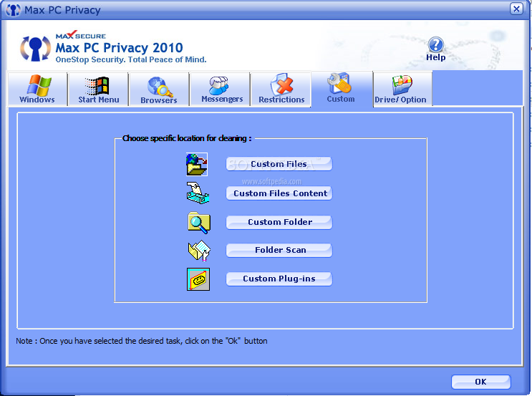532x396 pixels.
Task: Click the Help question mark icon
Action: [x=435, y=45]
